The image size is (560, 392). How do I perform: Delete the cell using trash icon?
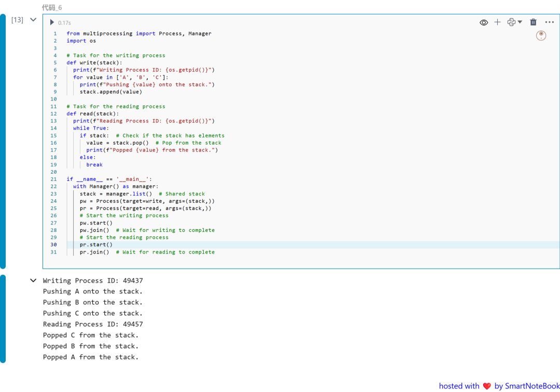(x=533, y=22)
